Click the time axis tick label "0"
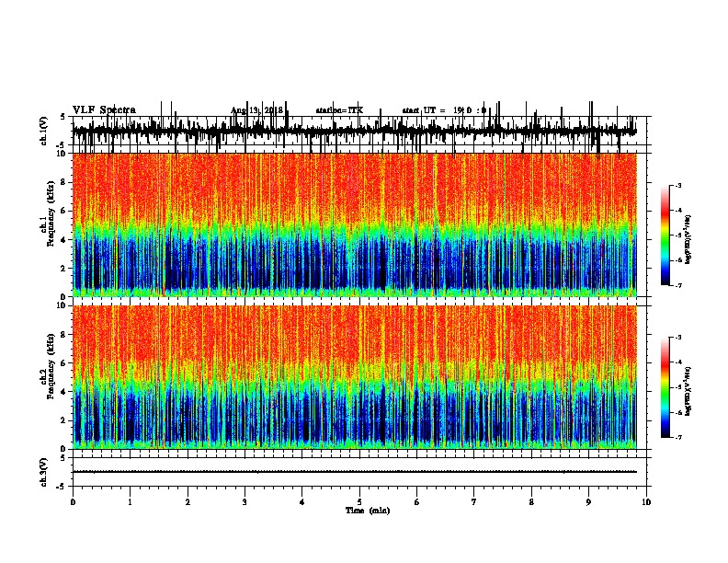The height and width of the screenshot is (563, 728). 73,502
